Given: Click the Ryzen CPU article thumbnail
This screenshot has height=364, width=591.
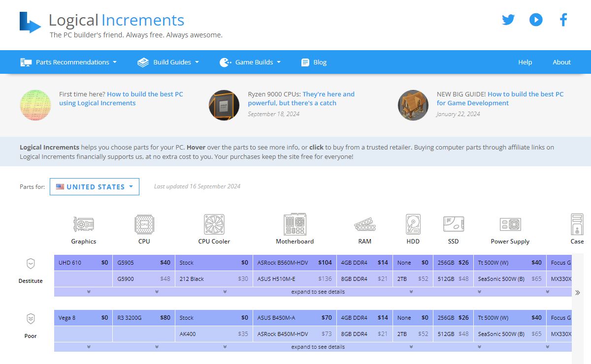Looking at the screenshot, I should pos(224,105).
